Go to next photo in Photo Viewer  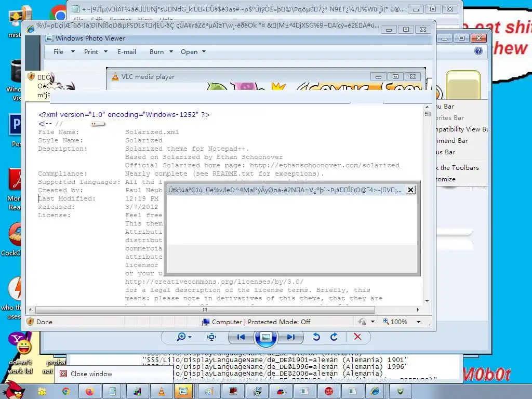290,337
